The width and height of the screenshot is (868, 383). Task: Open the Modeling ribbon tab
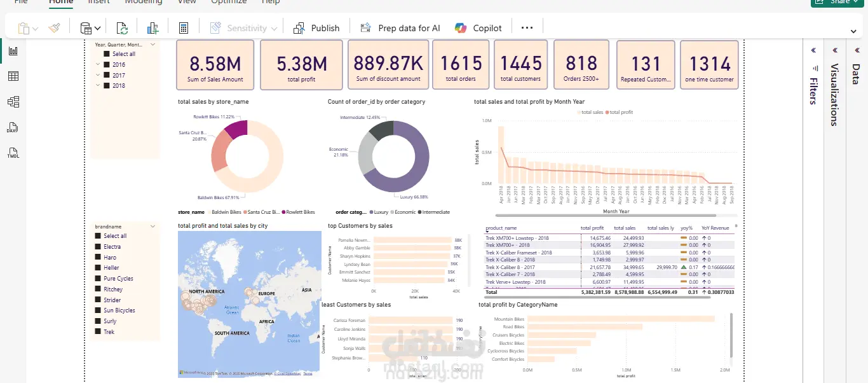click(143, 2)
